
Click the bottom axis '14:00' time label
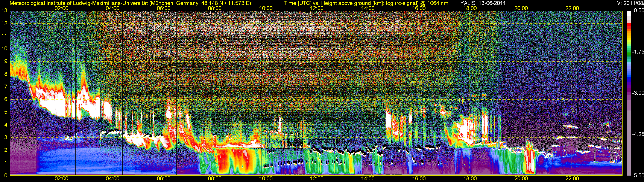tap(368, 179)
